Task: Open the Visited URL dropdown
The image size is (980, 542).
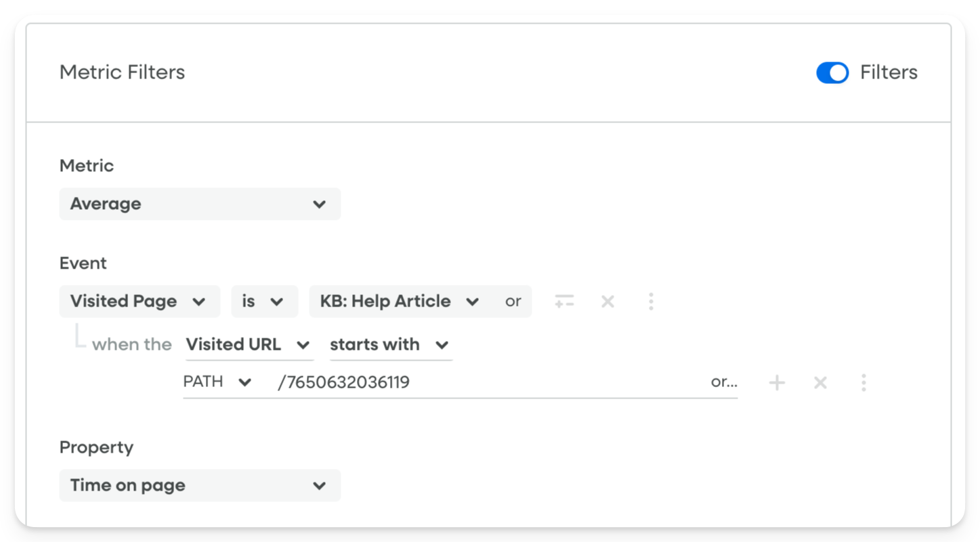Action: point(249,344)
